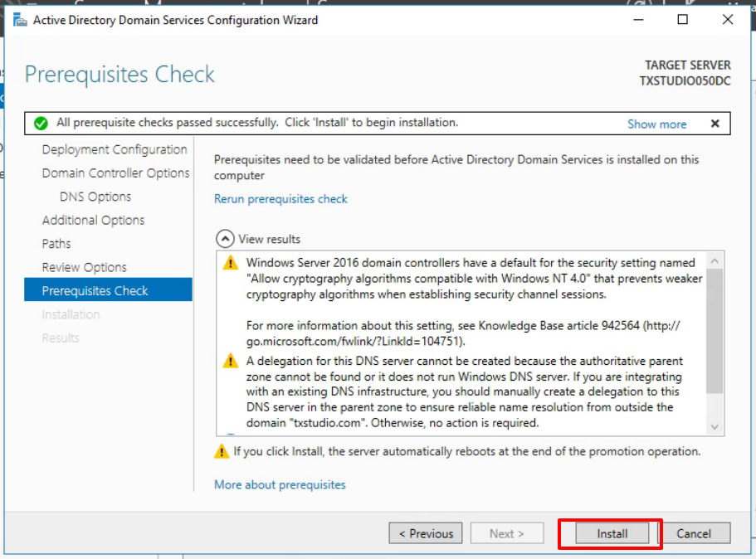Screen dimensions: 756x559
Task: Go back with the Previous button
Action: (426, 533)
